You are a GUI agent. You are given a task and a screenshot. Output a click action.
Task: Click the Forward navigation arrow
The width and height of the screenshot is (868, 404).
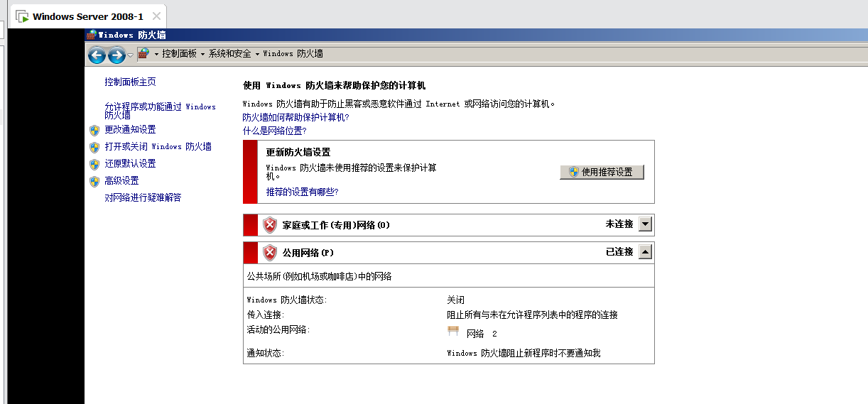point(116,55)
